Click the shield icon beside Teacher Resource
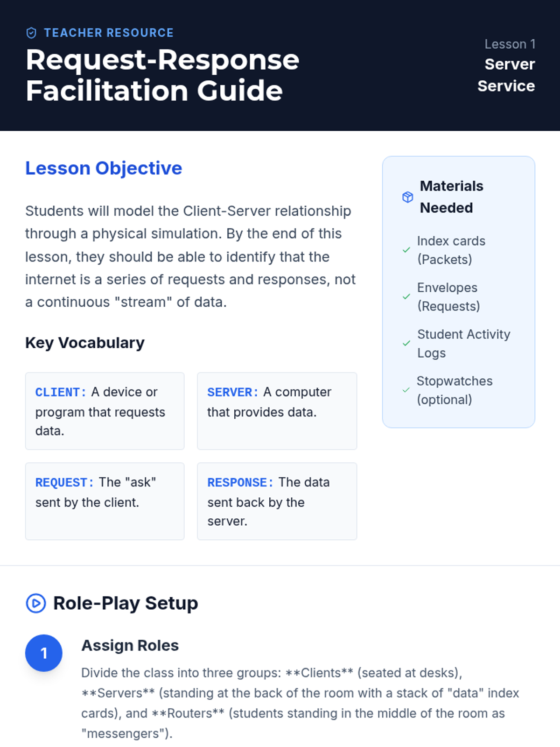Screen dimensions: 560x747 31,33
